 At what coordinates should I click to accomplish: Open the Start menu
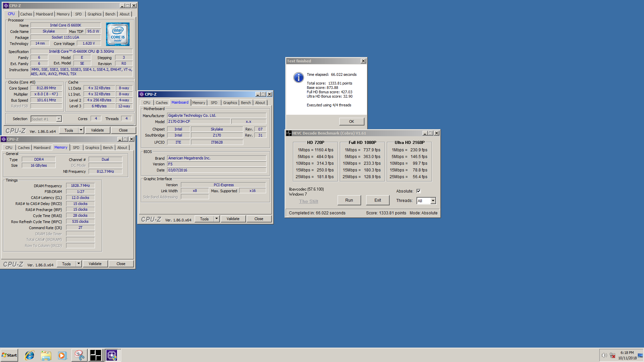click(x=9, y=355)
